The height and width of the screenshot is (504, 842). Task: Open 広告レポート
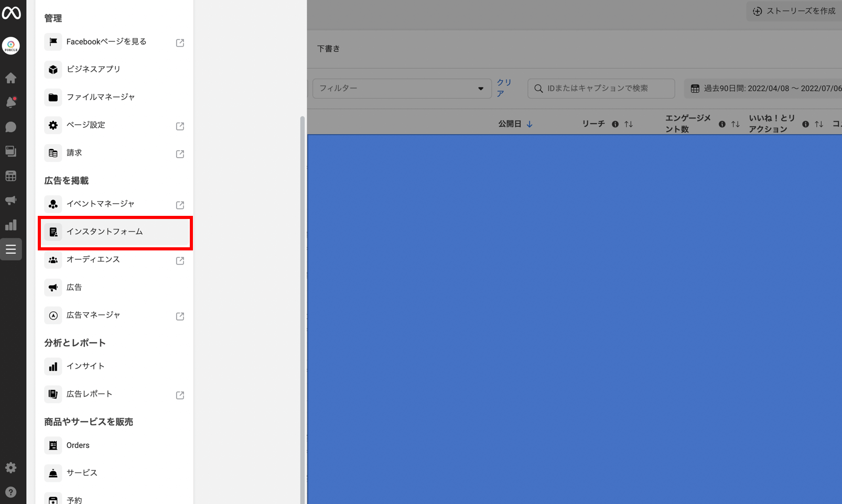click(115, 394)
